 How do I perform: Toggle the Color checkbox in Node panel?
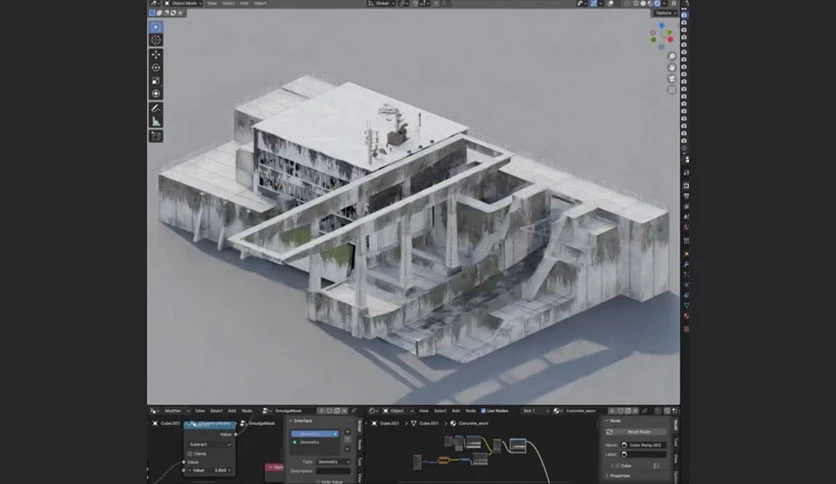tap(617, 466)
